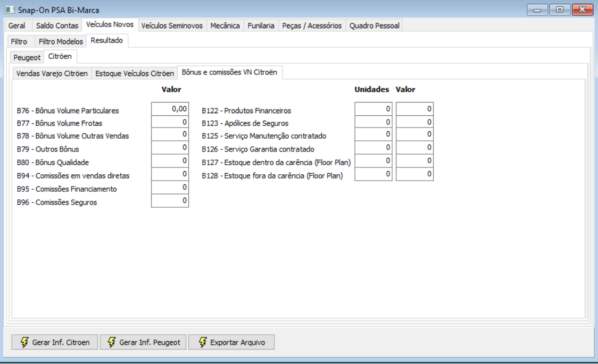Click the lightning icon on Exportar Arquivo
The image size is (598, 364).
click(203, 342)
